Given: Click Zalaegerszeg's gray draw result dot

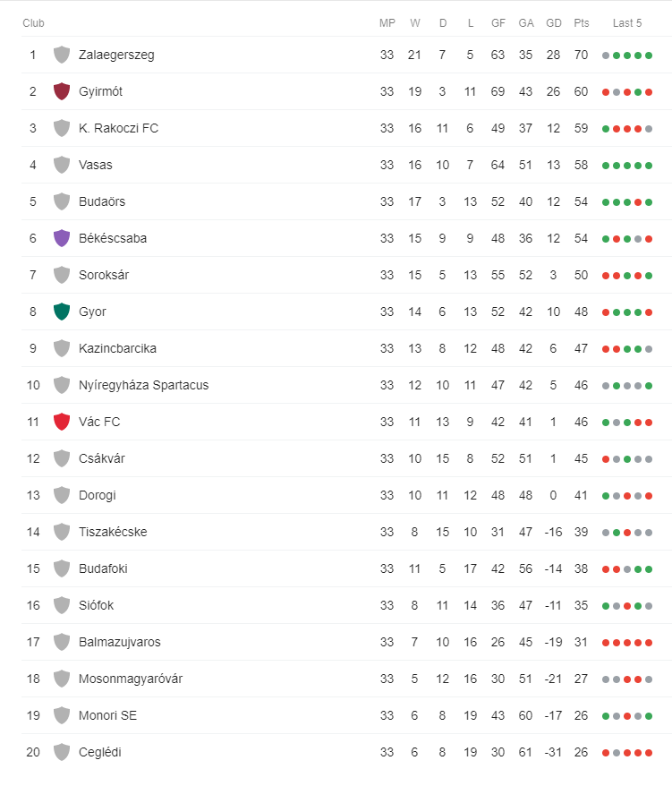Looking at the screenshot, I should pos(606,56).
